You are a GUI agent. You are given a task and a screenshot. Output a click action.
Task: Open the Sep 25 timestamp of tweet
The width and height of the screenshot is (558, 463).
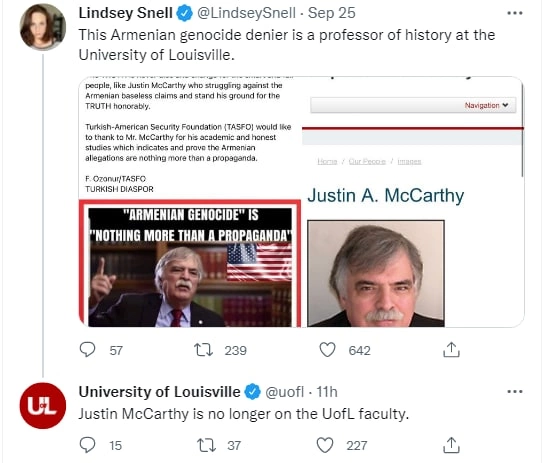tap(332, 13)
